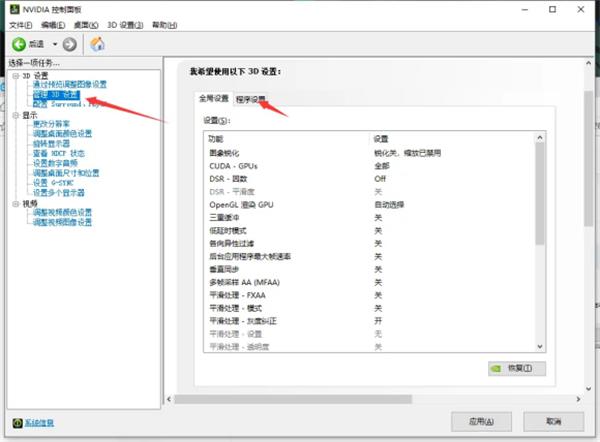Select the 平滑处理 - 灰度纠正 row
This screenshot has height=442, width=600.
[369, 321]
